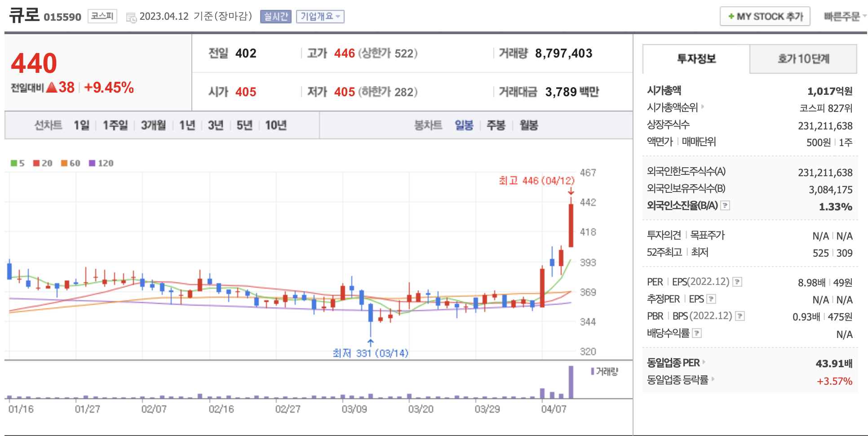This screenshot has width=868, height=436.
Task: Click the arrow icon next to 동일업종 PER
Action: 704,362
